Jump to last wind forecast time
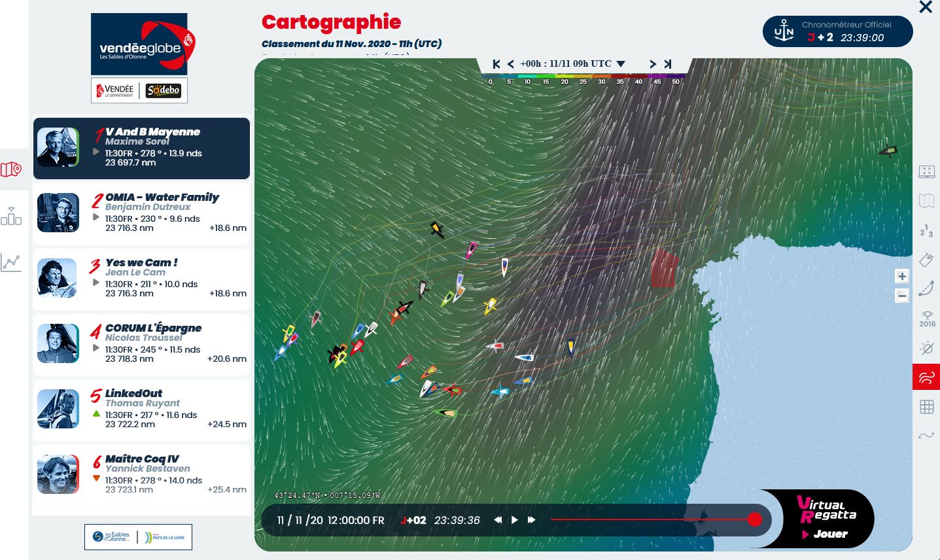 click(x=668, y=64)
